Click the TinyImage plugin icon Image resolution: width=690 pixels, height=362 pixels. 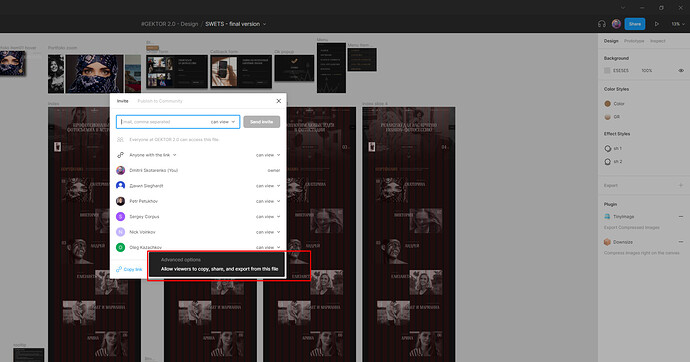pos(607,216)
